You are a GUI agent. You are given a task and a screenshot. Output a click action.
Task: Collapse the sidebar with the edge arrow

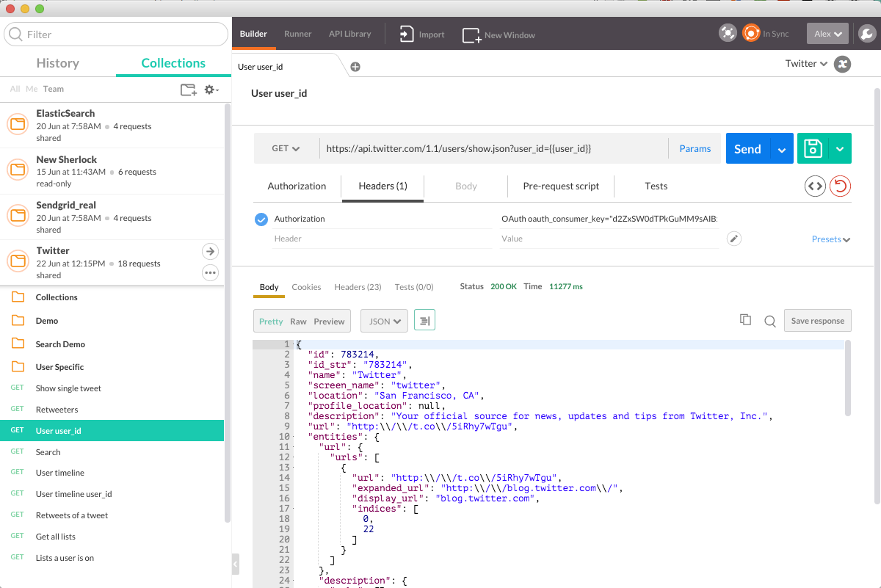point(236,565)
